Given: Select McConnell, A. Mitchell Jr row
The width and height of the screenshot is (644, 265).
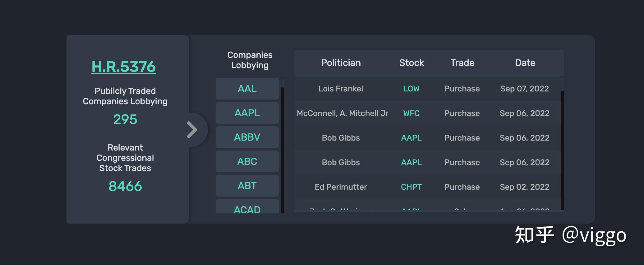Looking at the screenshot, I should (342, 113).
